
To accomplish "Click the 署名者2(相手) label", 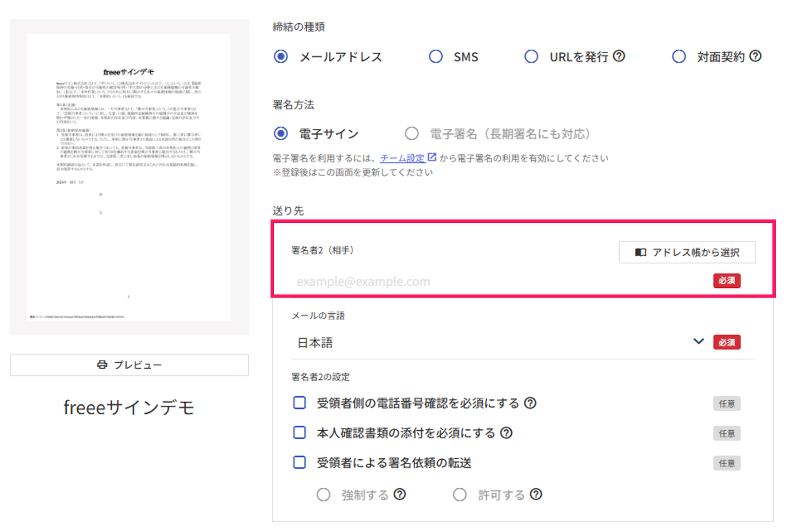I will [323, 250].
